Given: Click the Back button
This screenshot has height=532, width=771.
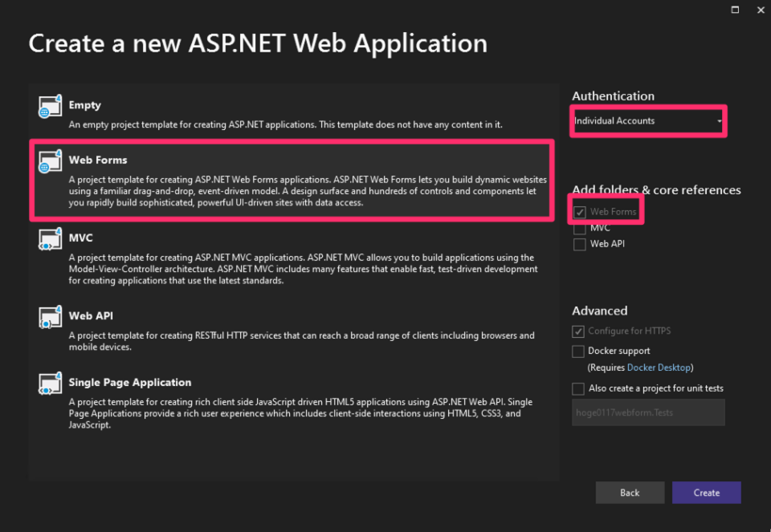Looking at the screenshot, I should [630, 493].
